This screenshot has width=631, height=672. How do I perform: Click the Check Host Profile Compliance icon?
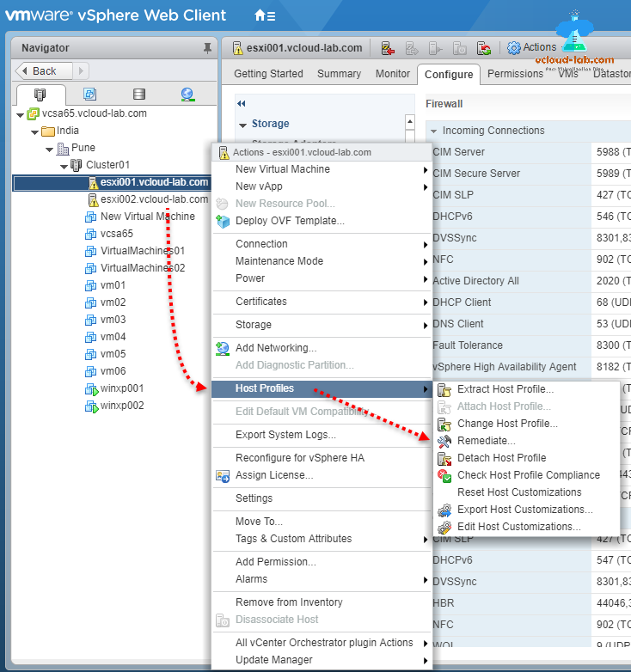[444, 476]
